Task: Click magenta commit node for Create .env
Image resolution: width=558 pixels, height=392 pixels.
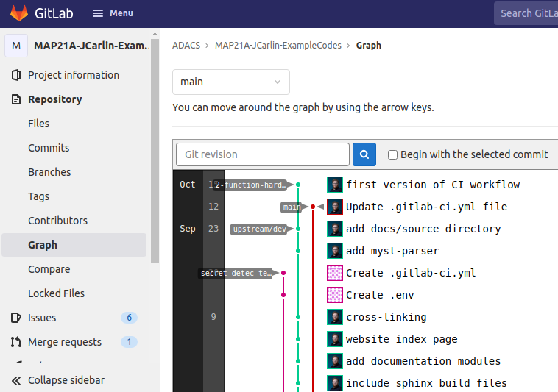Action: coord(283,295)
